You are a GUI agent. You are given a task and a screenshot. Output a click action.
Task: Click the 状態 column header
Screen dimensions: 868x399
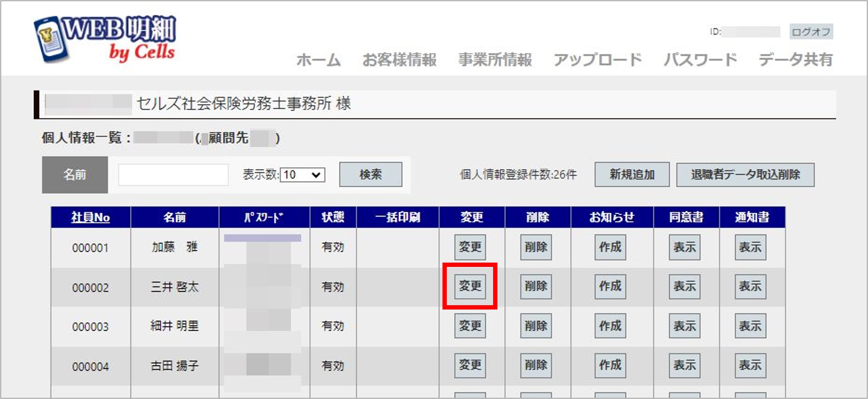coord(333,217)
